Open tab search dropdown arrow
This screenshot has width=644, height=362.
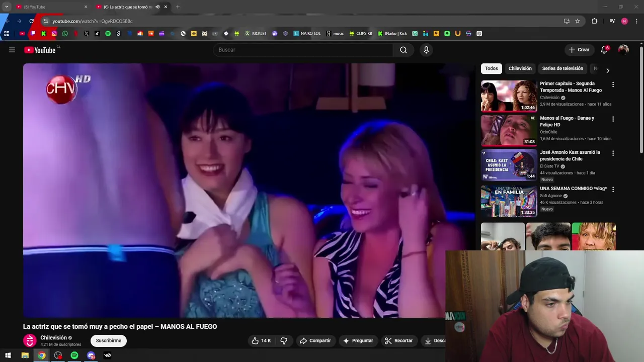coord(7,7)
